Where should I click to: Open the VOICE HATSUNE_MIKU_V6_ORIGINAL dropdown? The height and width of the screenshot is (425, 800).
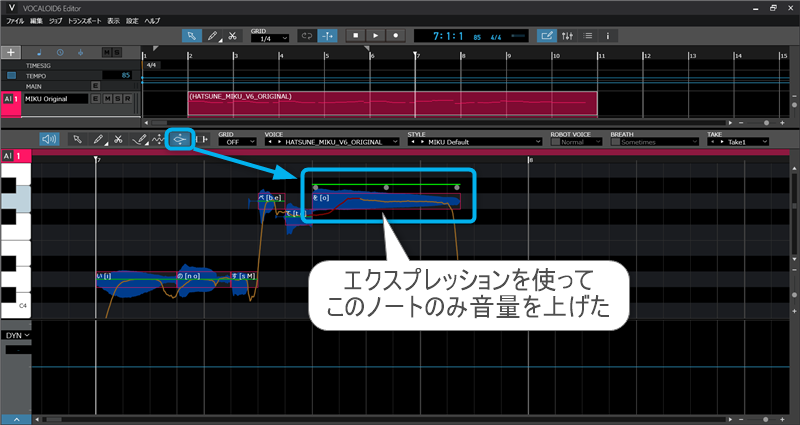(x=332, y=142)
